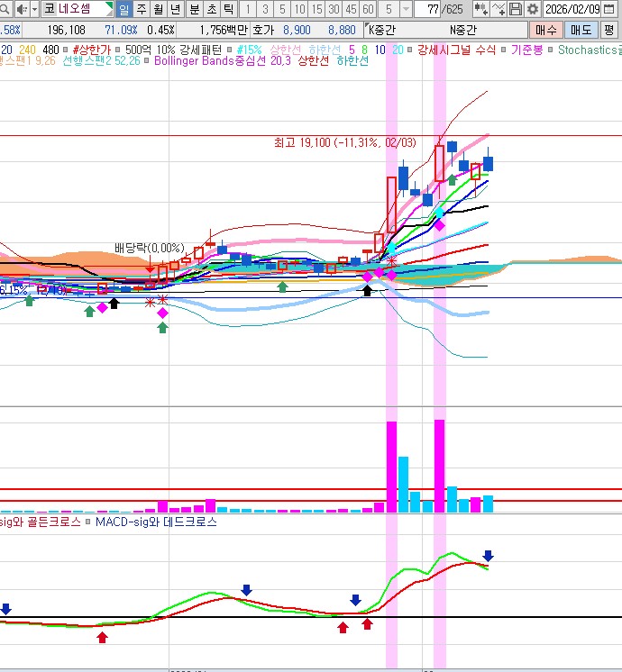Switch to the 월 monthly chart period

coord(159,9)
